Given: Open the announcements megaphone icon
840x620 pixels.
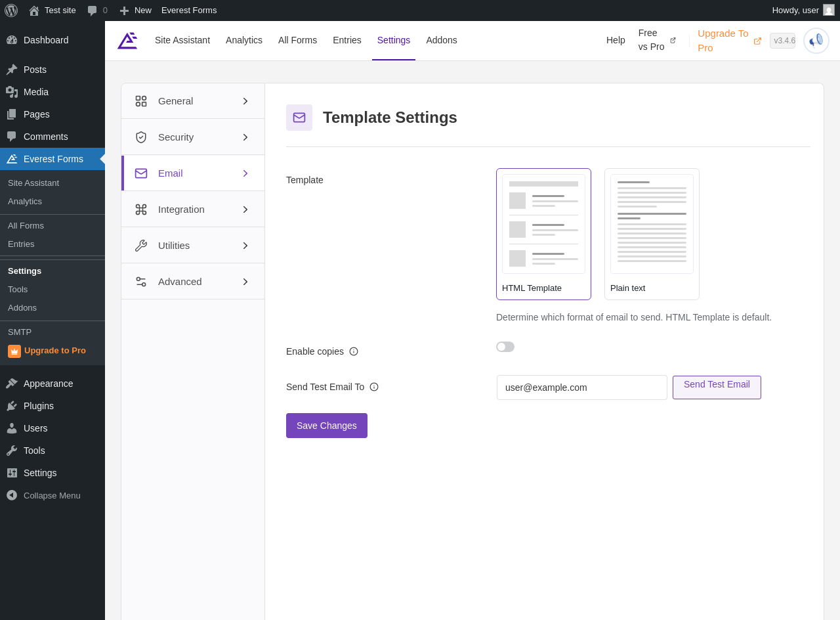Looking at the screenshot, I should (x=816, y=41).
